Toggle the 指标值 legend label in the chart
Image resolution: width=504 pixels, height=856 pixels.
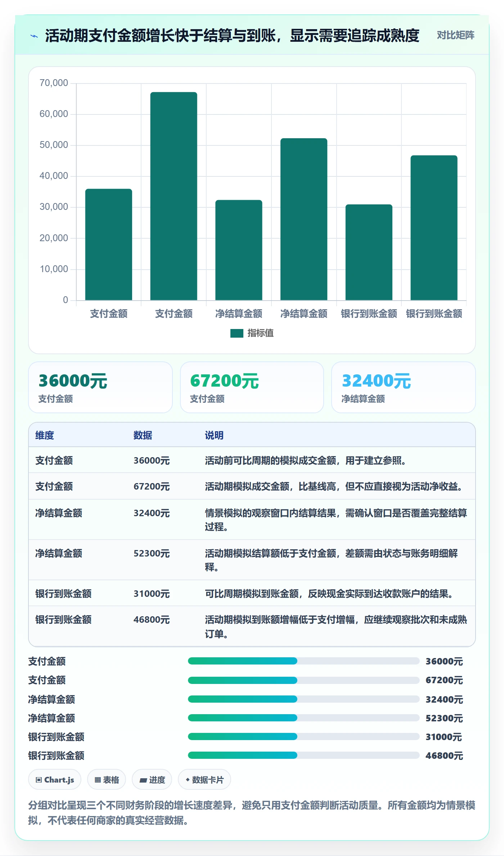[x=261, y=333]
